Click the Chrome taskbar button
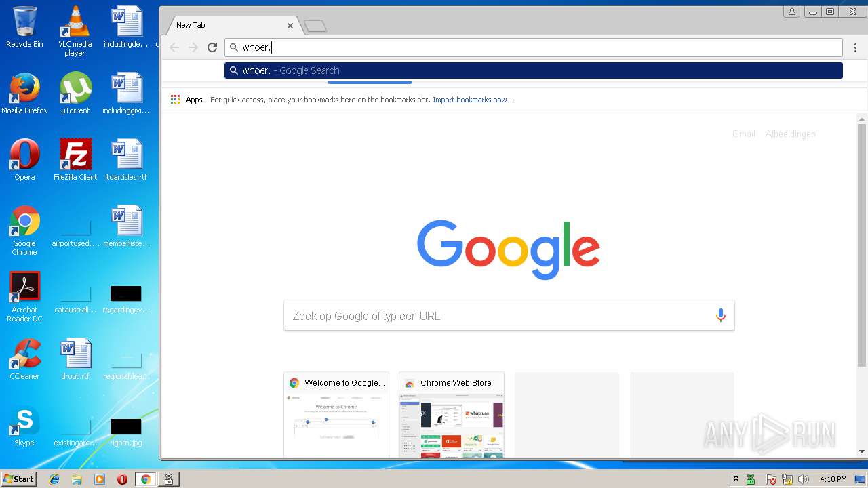The height and width of the screenshot is (488, 868). (145, 479)
